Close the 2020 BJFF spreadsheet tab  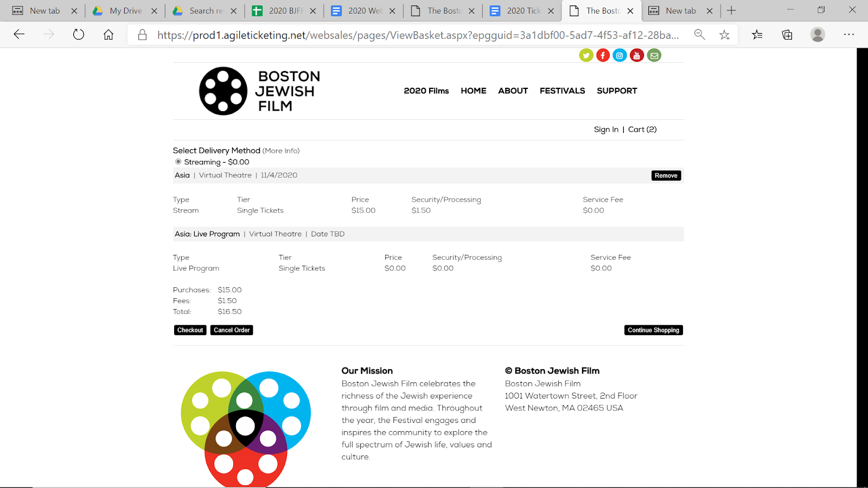313,11
